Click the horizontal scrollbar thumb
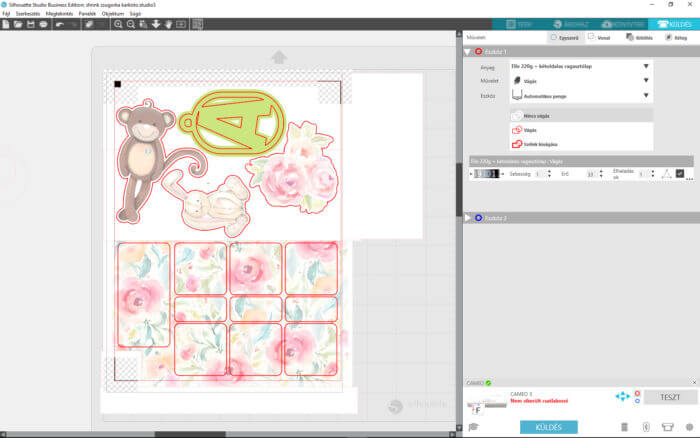Screen dimensions: 700x438 click(x=190, y=434)
